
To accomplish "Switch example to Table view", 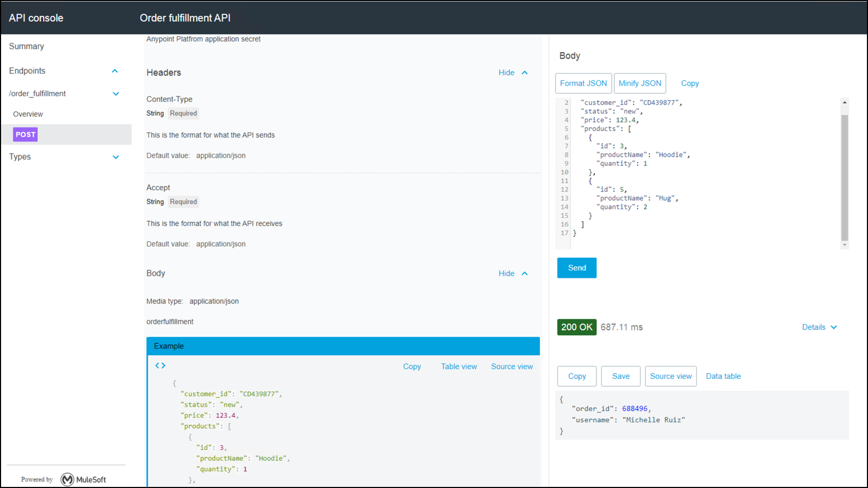I will 459,366.
